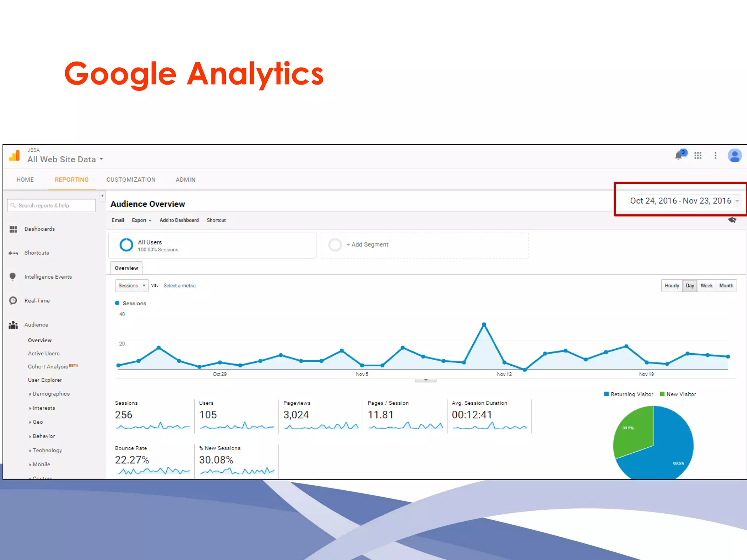Select the REPORTING tab

coord(72,180)
